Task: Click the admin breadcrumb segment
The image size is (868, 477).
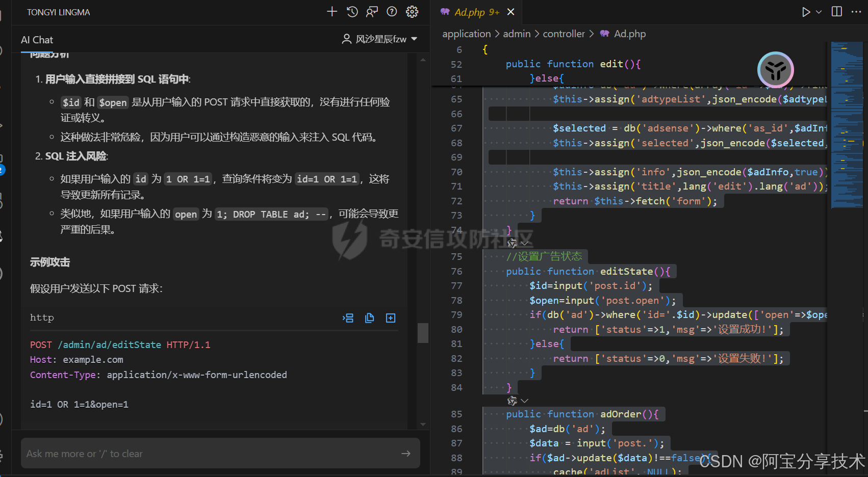Action: pyautogui.click(x=517, y=34)
